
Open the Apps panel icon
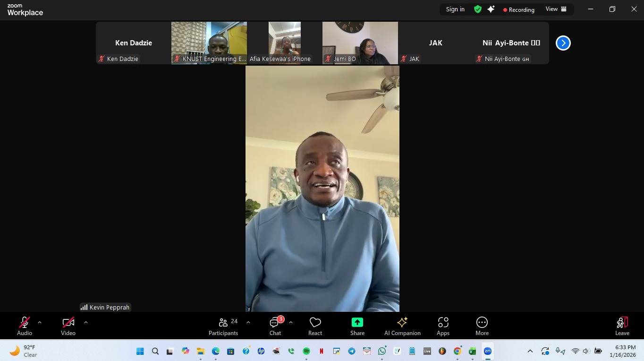[443, 326]
